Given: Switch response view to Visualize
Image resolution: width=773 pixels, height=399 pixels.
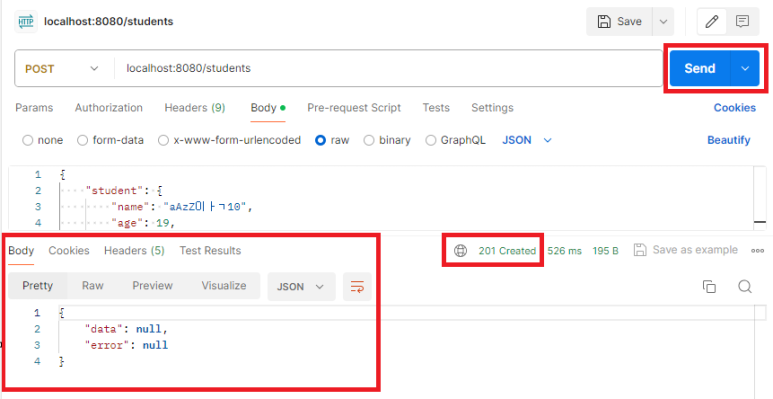Looking at the screenshot, I should (224, 286).
